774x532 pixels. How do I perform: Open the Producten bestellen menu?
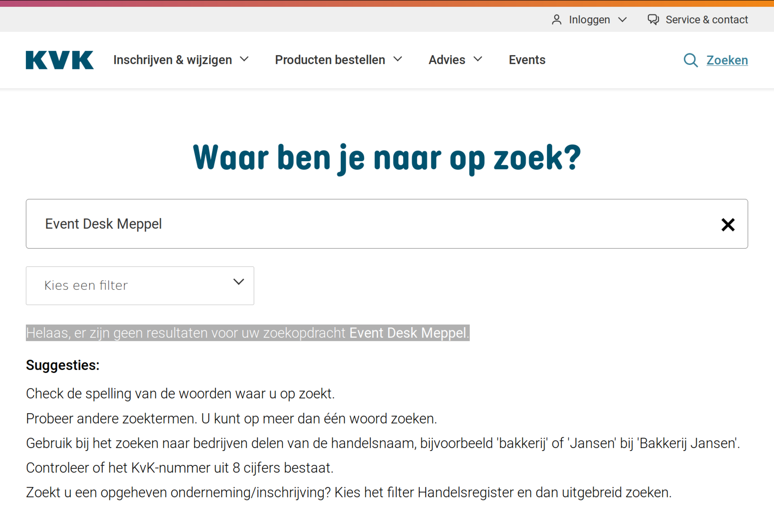click(330, 60)
